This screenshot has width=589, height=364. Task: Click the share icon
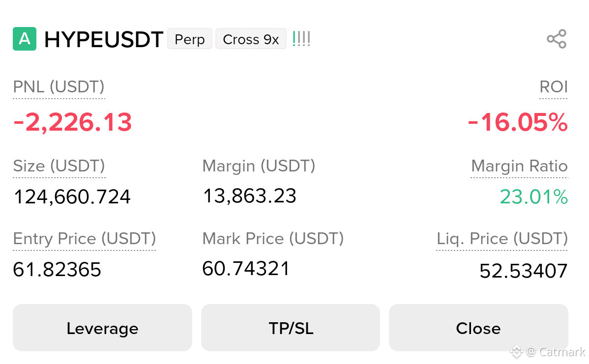pos(557,39)
